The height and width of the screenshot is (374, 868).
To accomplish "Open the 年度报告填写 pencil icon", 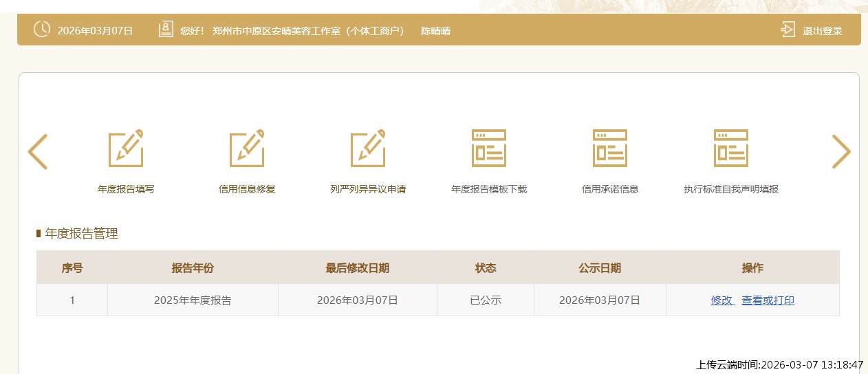I will pos(126,148).
